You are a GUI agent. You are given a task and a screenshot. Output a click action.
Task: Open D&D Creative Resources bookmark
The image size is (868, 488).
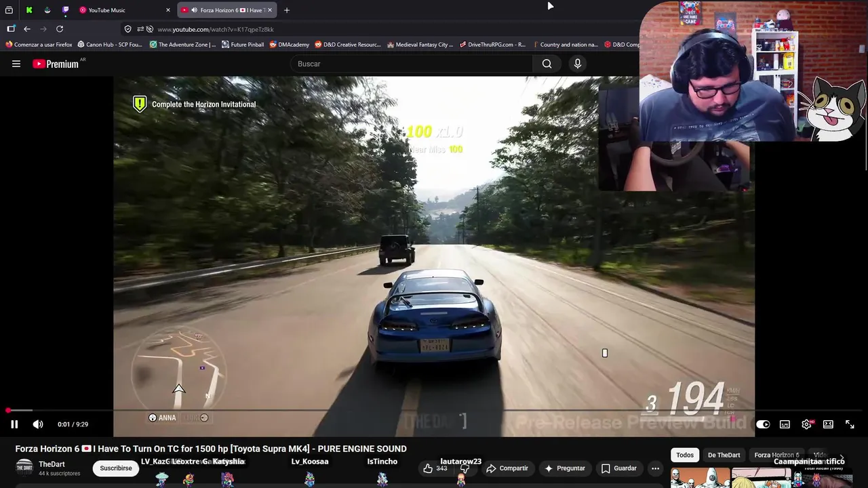(348, 45)
